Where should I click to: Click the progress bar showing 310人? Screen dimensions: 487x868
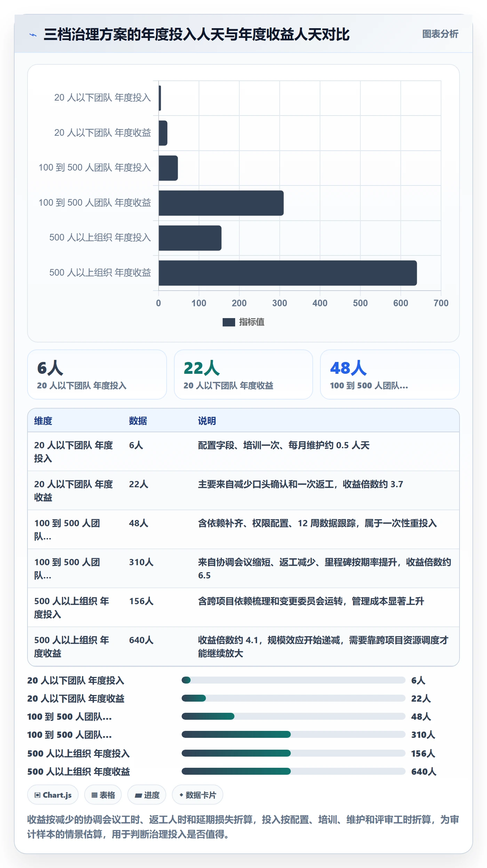click(293, 734)
